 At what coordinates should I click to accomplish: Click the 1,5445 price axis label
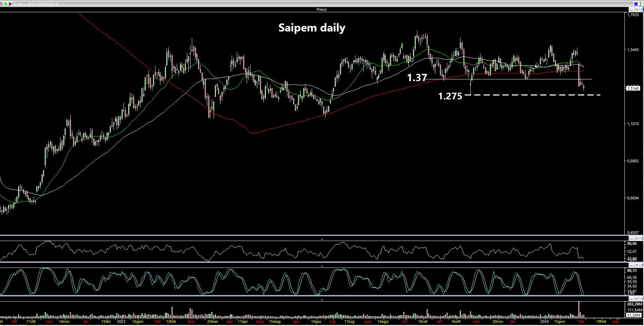633,50
